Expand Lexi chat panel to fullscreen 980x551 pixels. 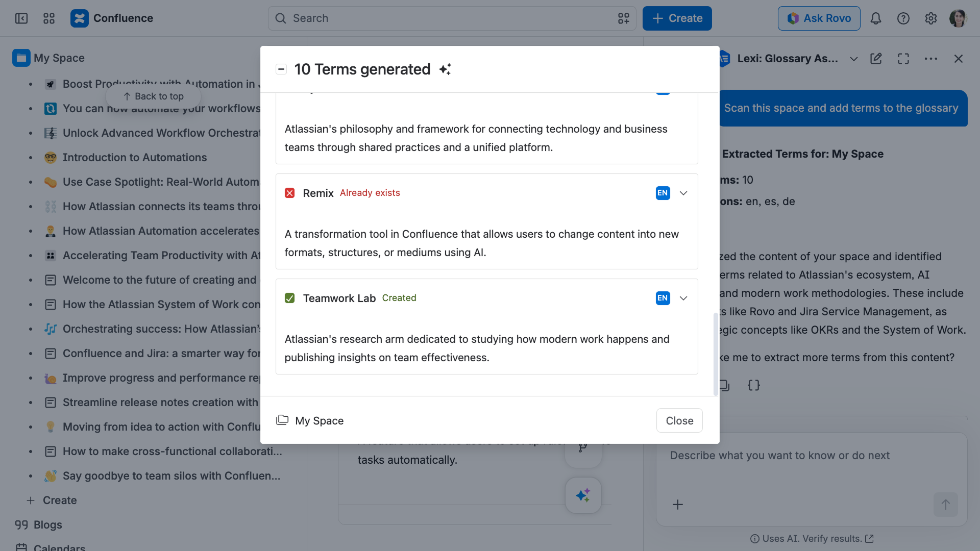(x=903, y=59)
